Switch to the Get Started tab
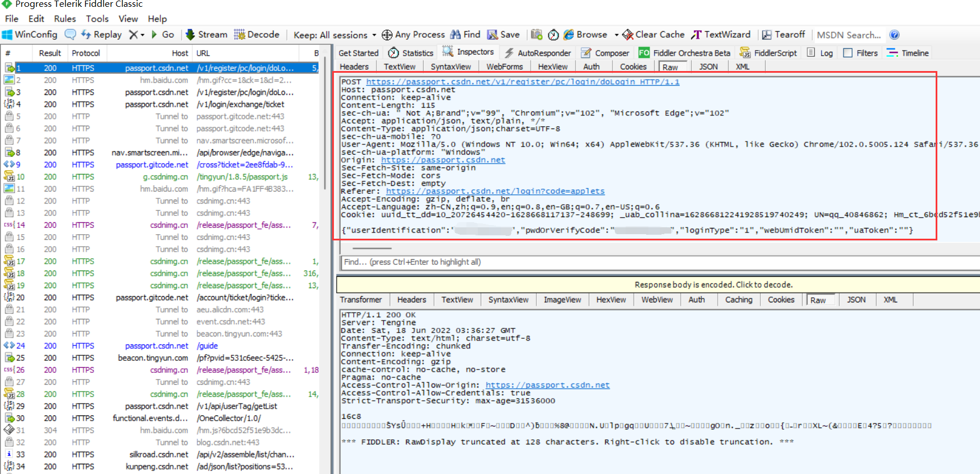This screenshot has height=474, width=980. [x=358, y=53]
